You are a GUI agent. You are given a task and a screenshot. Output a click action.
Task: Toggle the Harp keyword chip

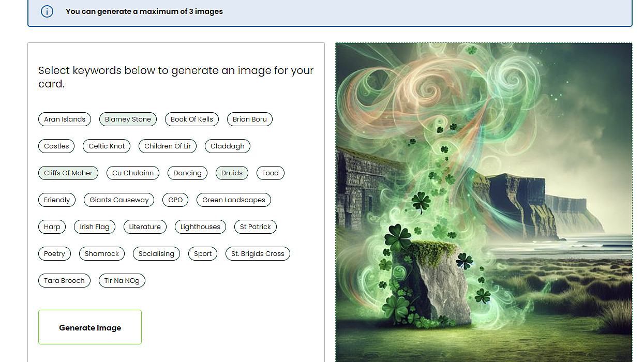(52, 227)
